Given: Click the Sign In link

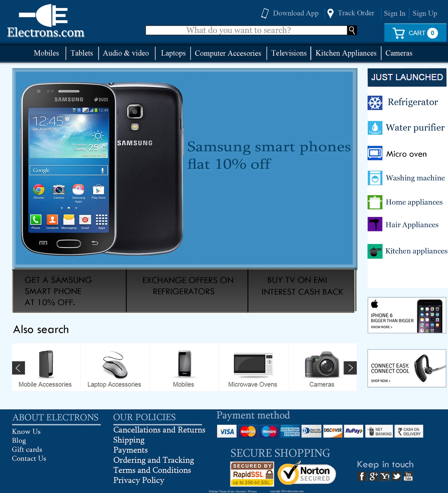Looking at the screenshot, I should click(395, 13).
